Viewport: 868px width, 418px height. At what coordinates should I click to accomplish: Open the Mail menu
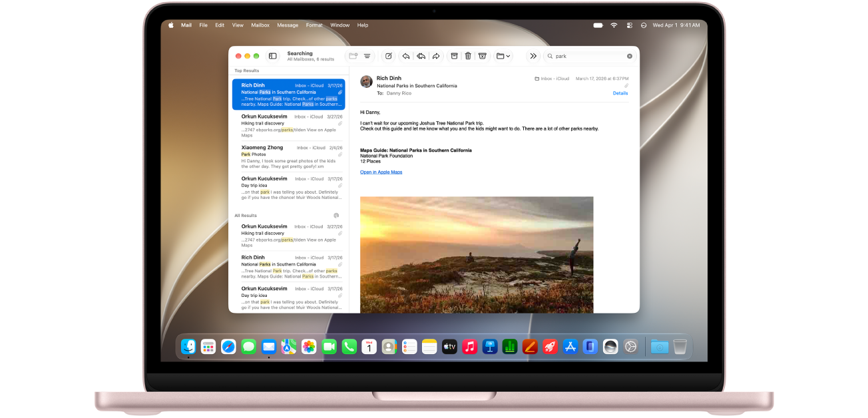186,25
